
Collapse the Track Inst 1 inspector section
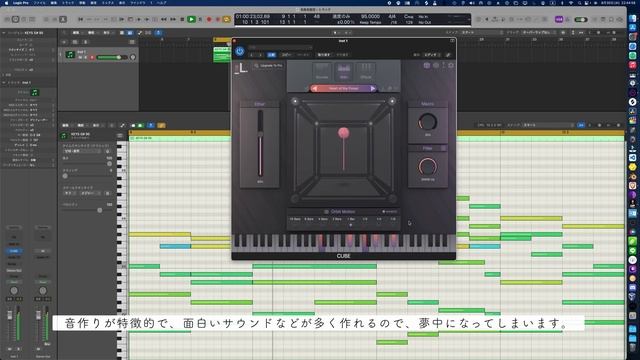(x=4, y=82)
